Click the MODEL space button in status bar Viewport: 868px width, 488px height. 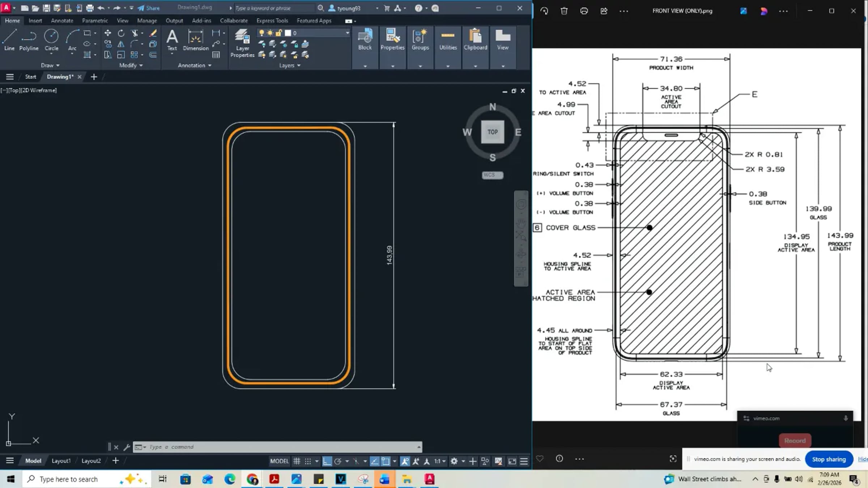pyautogui.click(x=279, y=461)
